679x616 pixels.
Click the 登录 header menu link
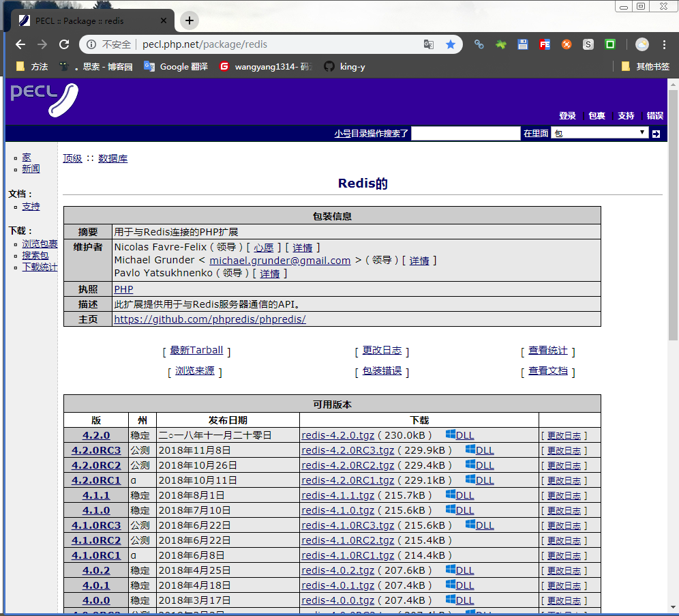pyautogui.click(x=567, y=116)
